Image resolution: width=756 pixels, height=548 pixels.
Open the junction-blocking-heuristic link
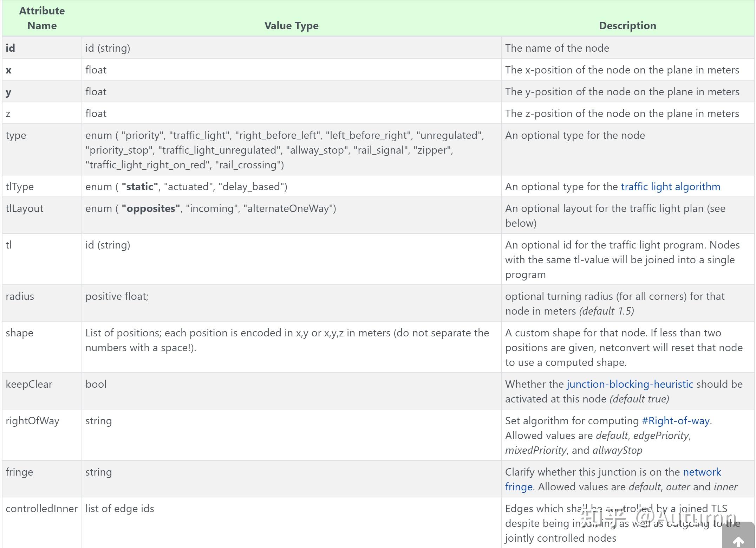point(630,384)
